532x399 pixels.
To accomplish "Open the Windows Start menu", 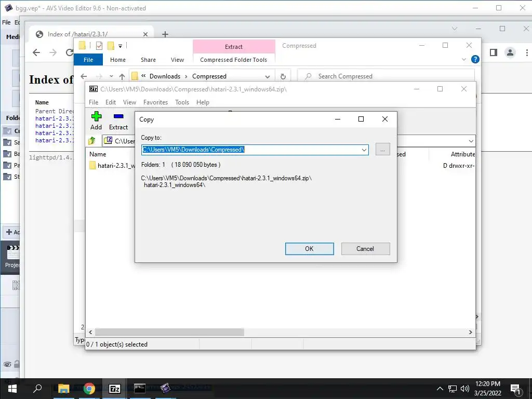I will [12, 388].
